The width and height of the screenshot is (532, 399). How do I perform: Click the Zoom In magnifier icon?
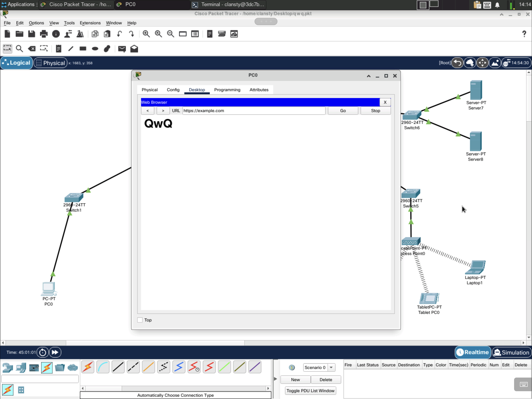tap(146, 34)
